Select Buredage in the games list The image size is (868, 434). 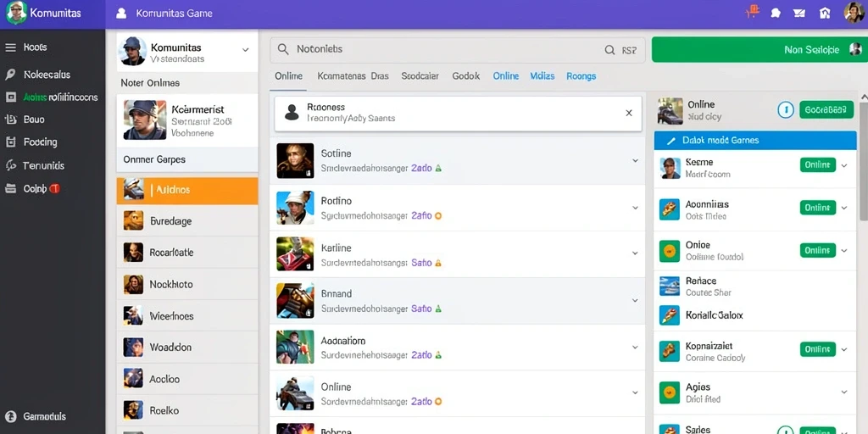(x=187, y=221)
